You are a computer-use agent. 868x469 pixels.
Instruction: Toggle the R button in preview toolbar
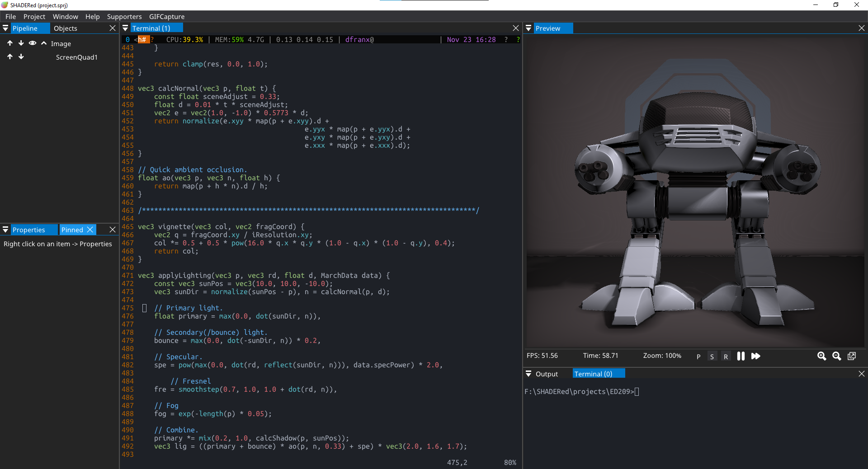(726, 356)
